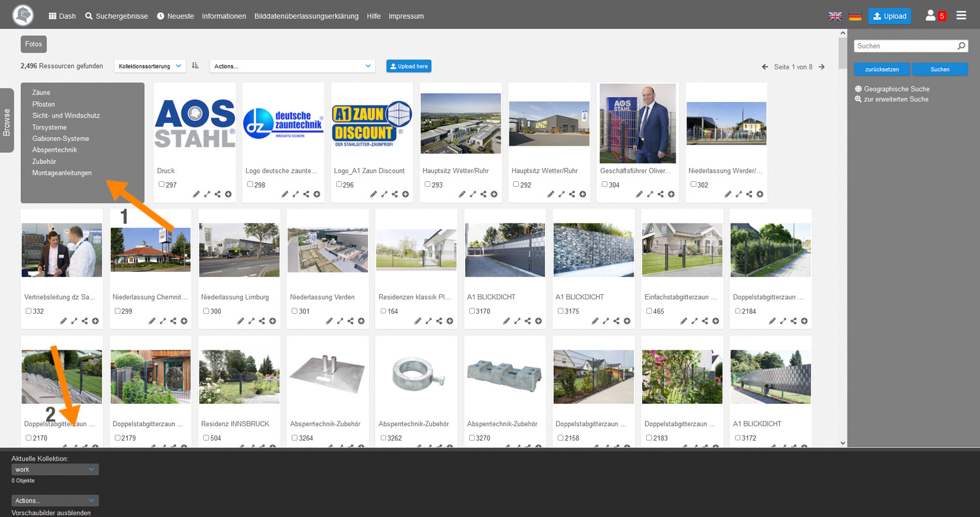Open Actions dropdown in collection bar
The height and width of the screenshot is (517, 980).
point(55,501)
